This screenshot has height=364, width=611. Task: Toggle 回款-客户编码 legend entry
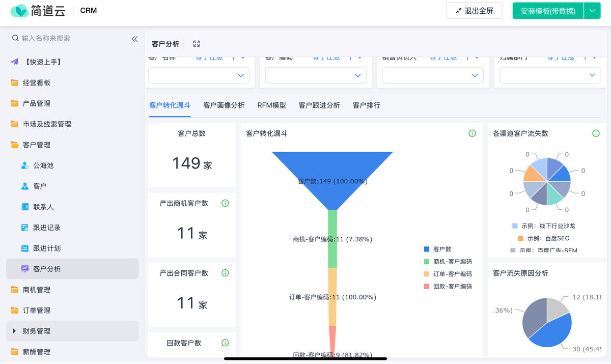(448, 287)
